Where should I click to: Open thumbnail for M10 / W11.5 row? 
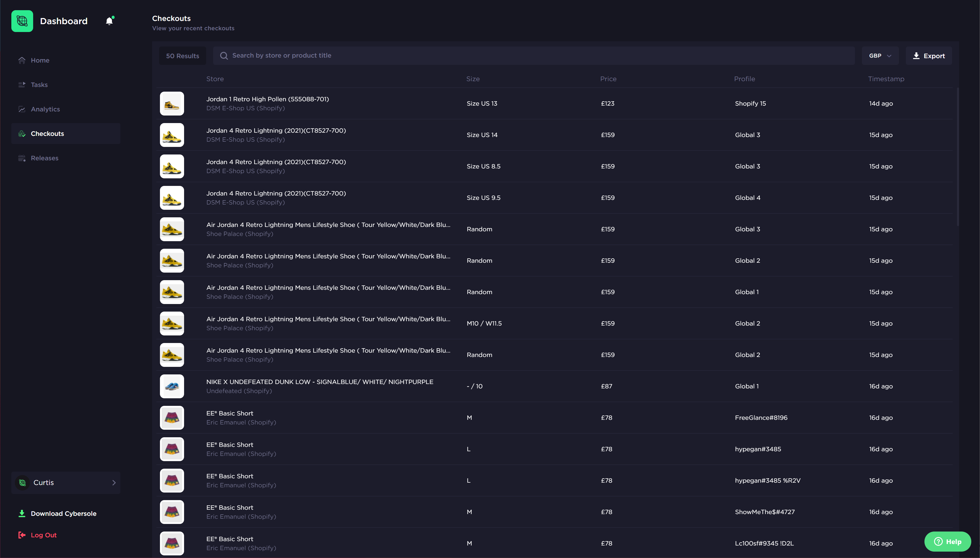pos(172,324)
